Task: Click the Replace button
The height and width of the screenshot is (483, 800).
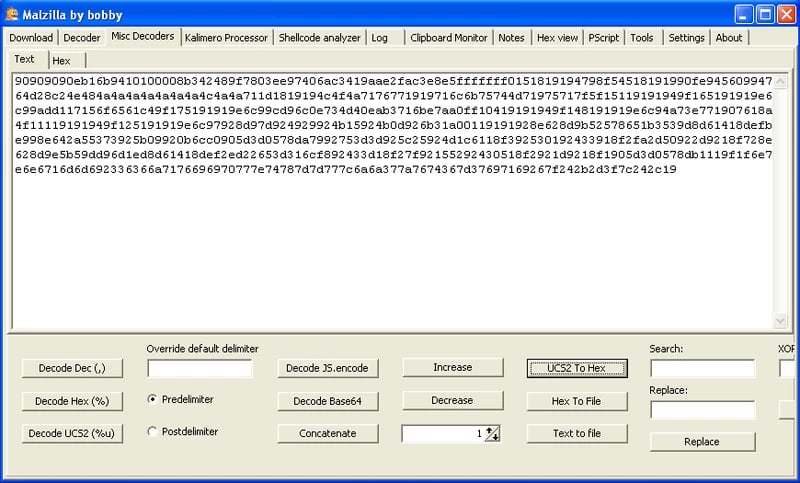Action: [702, 442]
